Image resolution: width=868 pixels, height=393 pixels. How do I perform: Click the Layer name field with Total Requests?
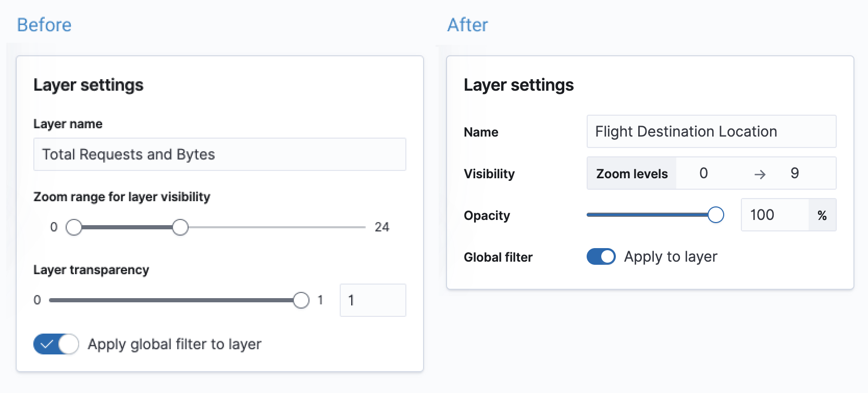click(219, 154)
